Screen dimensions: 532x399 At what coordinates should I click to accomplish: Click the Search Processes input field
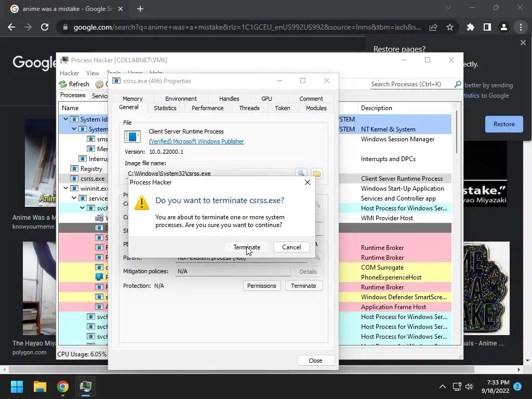tap(412, 84)
